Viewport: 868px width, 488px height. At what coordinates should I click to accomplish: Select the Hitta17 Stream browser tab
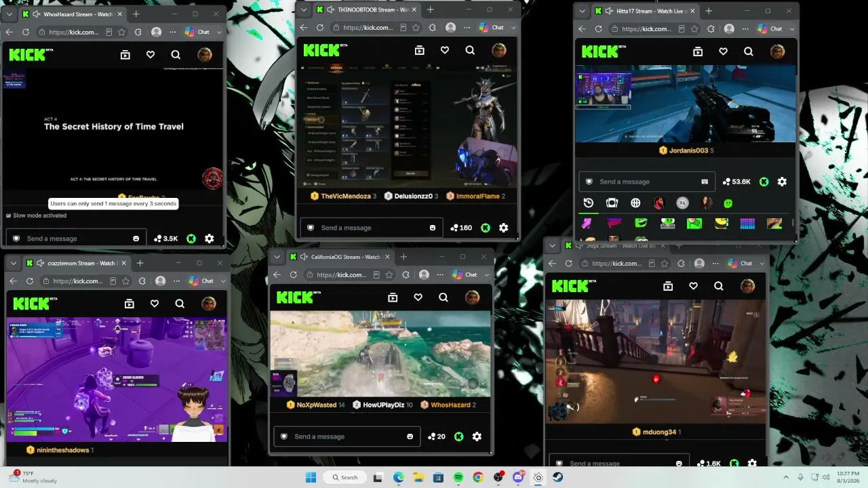tap(644, 11)
